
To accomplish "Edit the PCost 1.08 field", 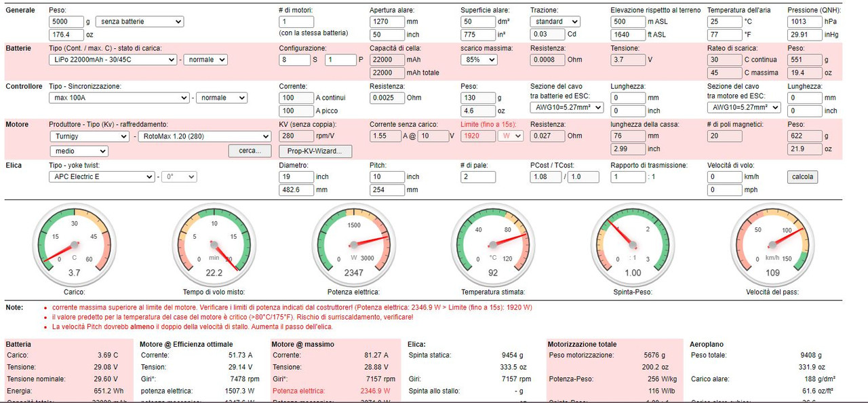I will pyautogui.click(x=545, y=176).
